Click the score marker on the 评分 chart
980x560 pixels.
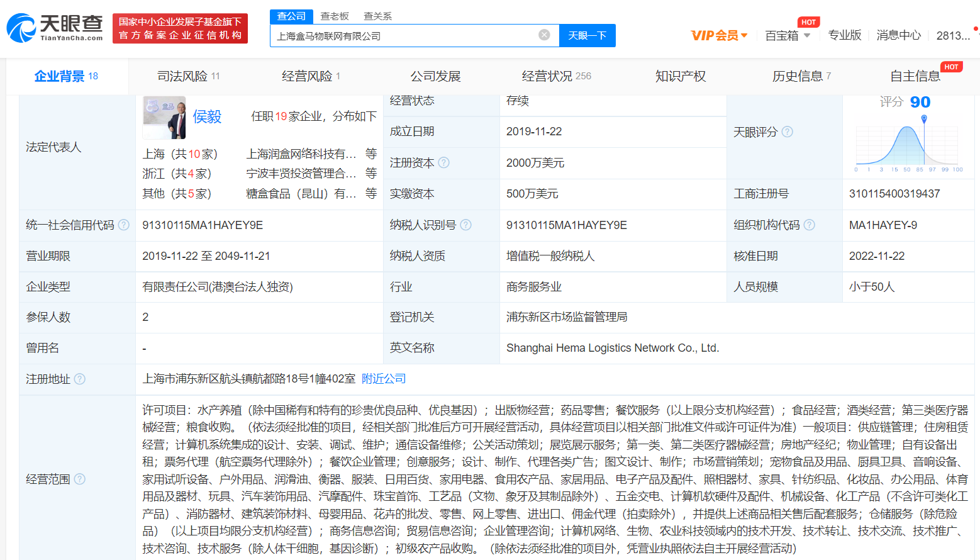pyautogui.click(x=923, y=120)
